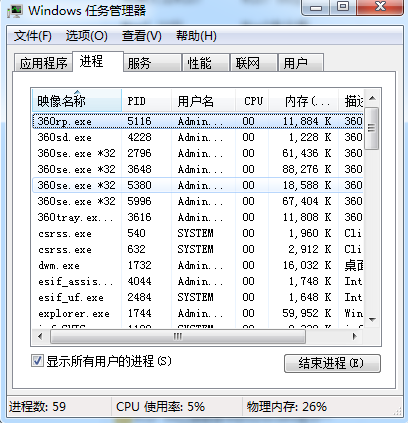
Task: Sort by CPU column header
Action: coord(252,101)
